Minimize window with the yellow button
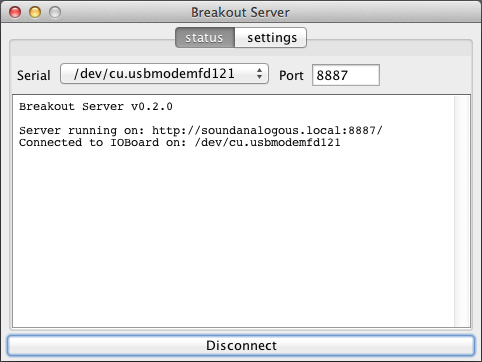 point(35,12)
